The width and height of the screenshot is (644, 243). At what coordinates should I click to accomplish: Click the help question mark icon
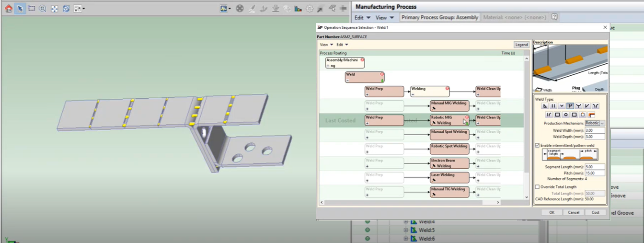[x=554, y=17]
